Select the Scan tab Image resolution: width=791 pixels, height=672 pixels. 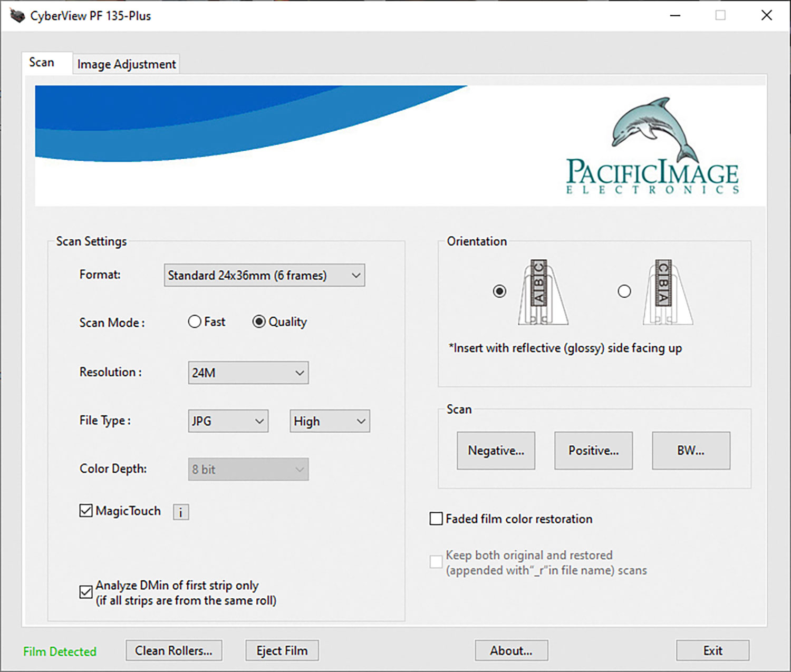[42, 63]
